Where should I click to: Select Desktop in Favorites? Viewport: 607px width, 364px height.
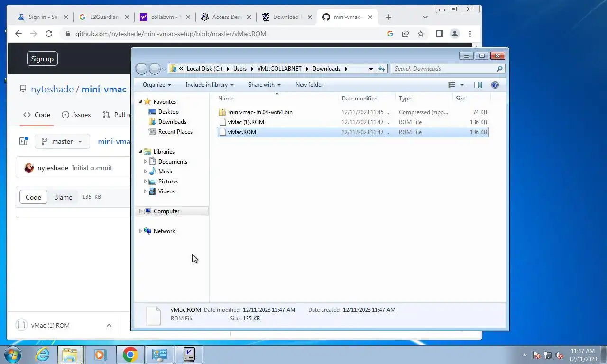click(168, 112)
